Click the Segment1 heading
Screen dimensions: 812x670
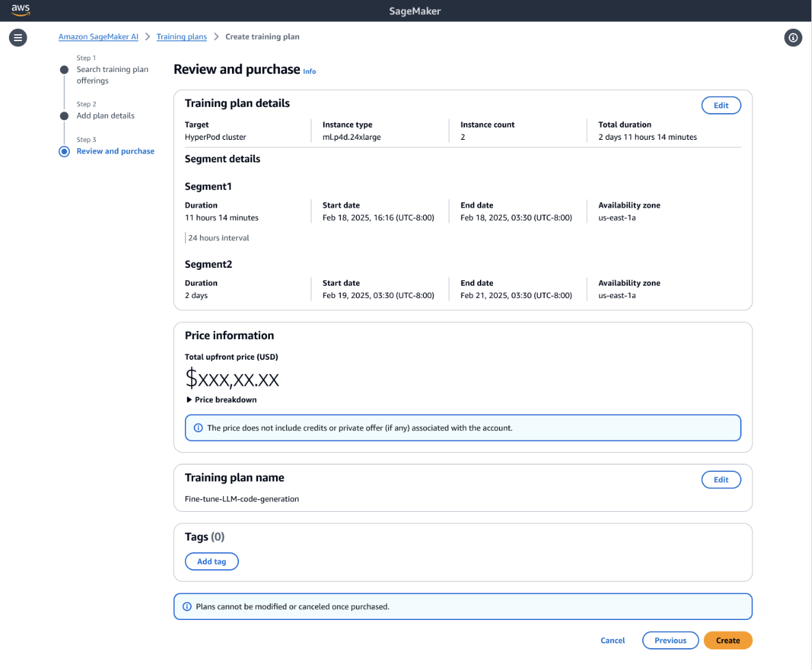coord(208,186)
